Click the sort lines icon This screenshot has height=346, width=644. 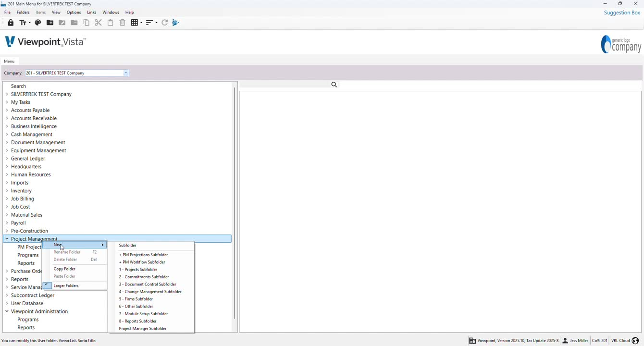point(151,23)
